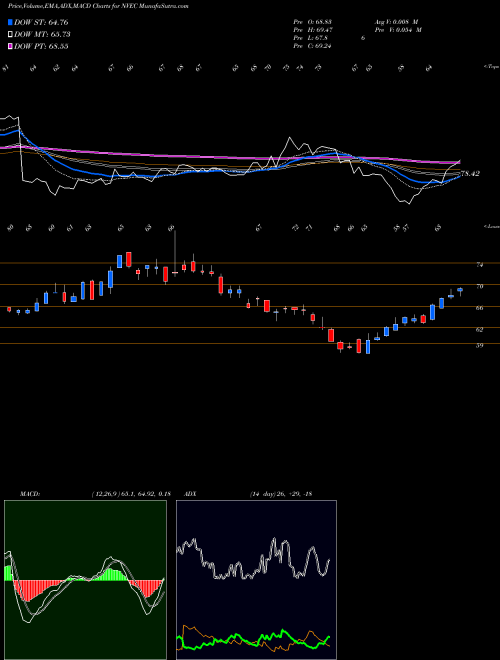The image size is (500, 660).
Task: Click the 'Pre C: 69.24' close value
Action: pos(312,46)
